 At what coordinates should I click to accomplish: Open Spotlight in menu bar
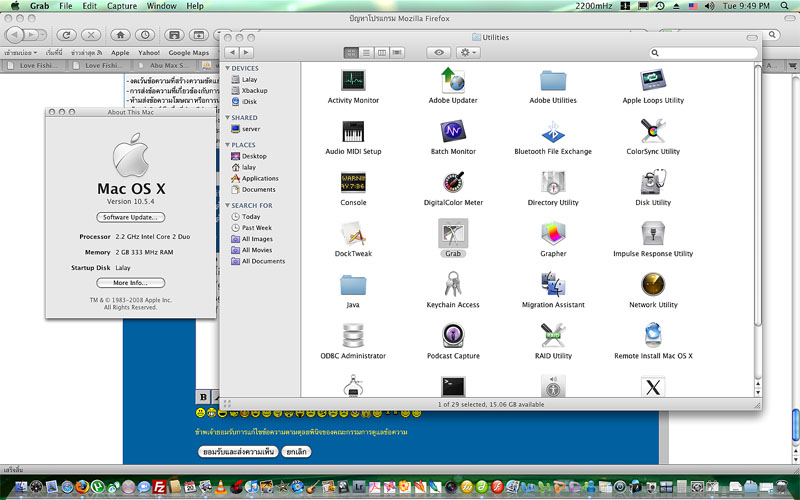785,6
